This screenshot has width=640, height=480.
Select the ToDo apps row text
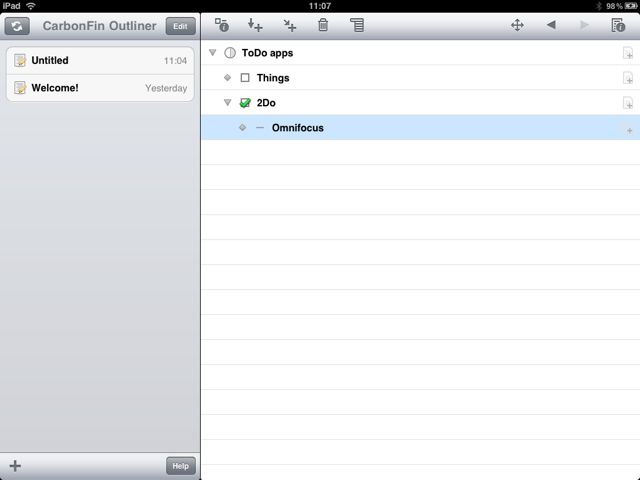267,53
